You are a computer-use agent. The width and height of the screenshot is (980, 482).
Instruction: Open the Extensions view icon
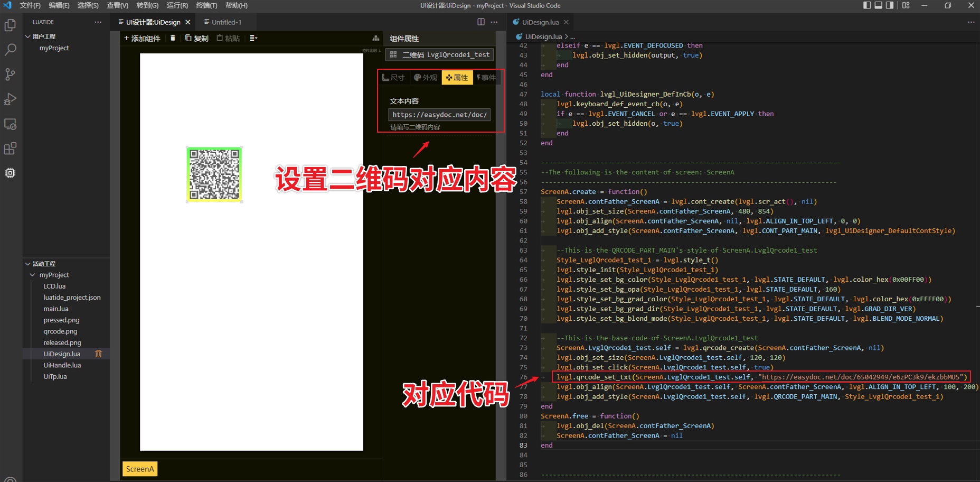10,149
